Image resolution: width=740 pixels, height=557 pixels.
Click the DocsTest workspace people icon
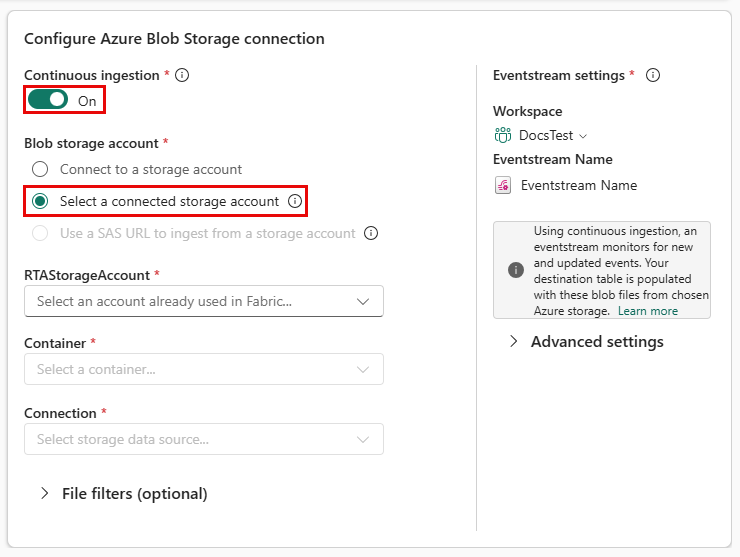pos(503,135)
